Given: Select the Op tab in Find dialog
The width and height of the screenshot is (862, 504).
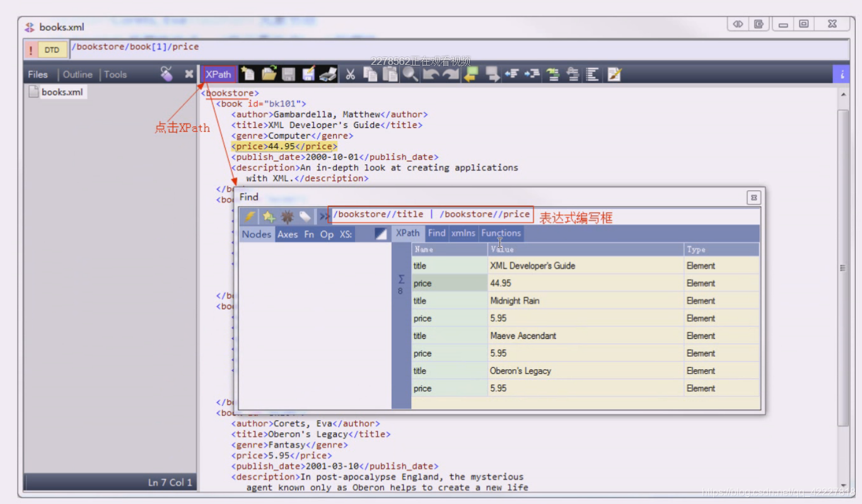Looking at the screenshot, I should pos(327,234).
